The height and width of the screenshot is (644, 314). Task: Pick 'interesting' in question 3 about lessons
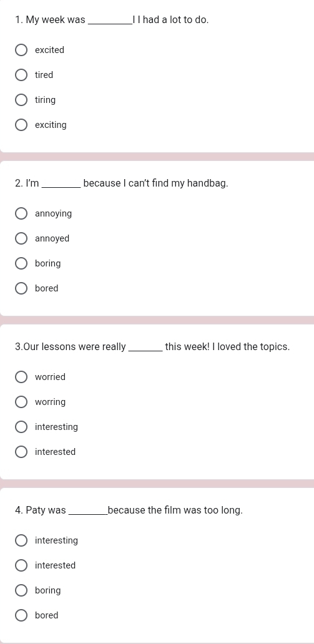21,427
